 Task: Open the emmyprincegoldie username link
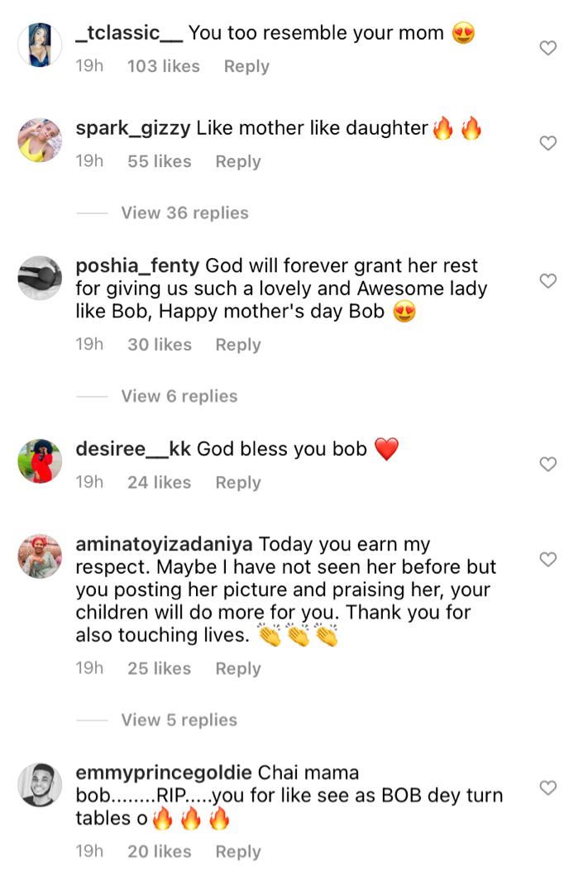point(164,773)
